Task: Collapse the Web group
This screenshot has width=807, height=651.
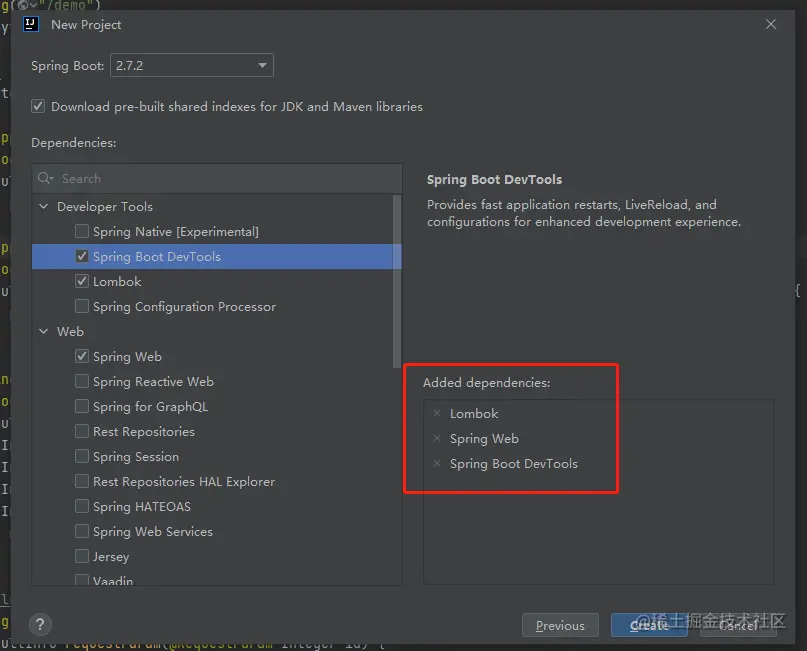Action: pos(44,331)
